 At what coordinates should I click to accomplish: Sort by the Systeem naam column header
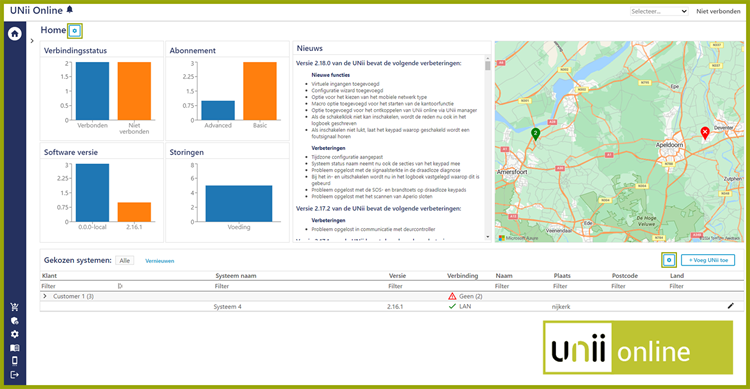click(236, 276)
